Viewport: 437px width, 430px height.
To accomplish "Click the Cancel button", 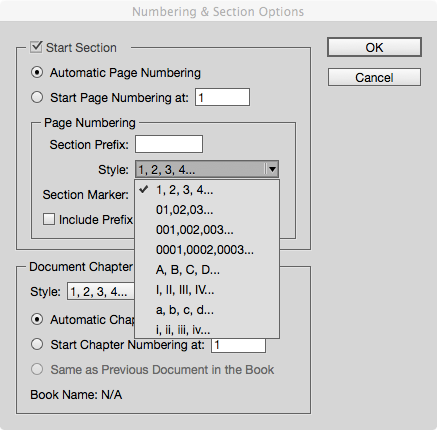I will (374, 77).
